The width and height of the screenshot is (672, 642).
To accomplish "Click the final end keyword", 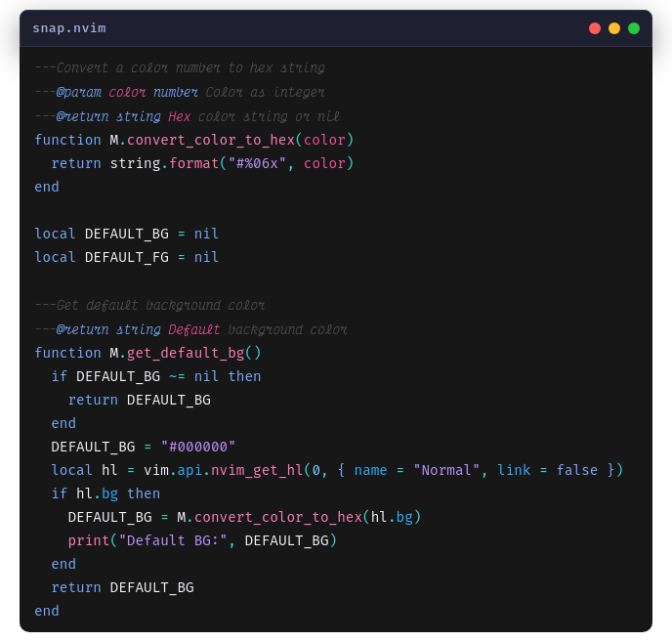I will [47, 611].
